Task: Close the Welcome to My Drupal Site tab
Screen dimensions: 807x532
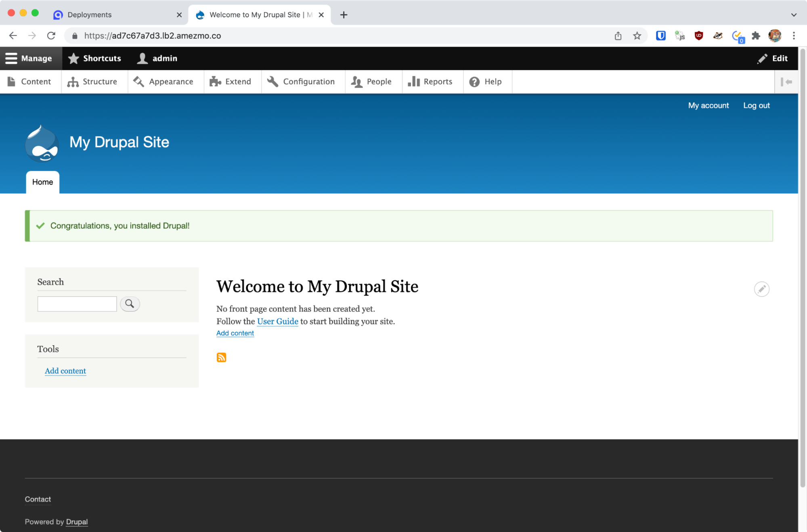Action: (321, 15)
